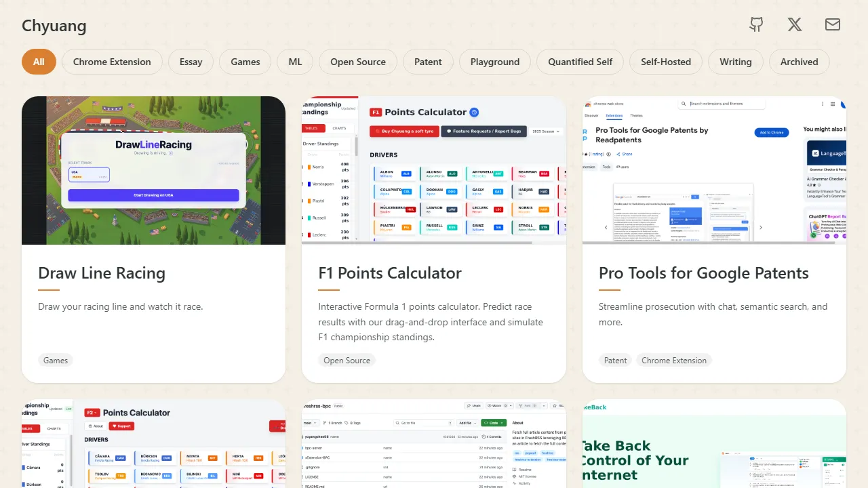Image resolution: width=868 pixels, height=488 pixels.
Task: Select the ML filter
Action: coord(295,62)
